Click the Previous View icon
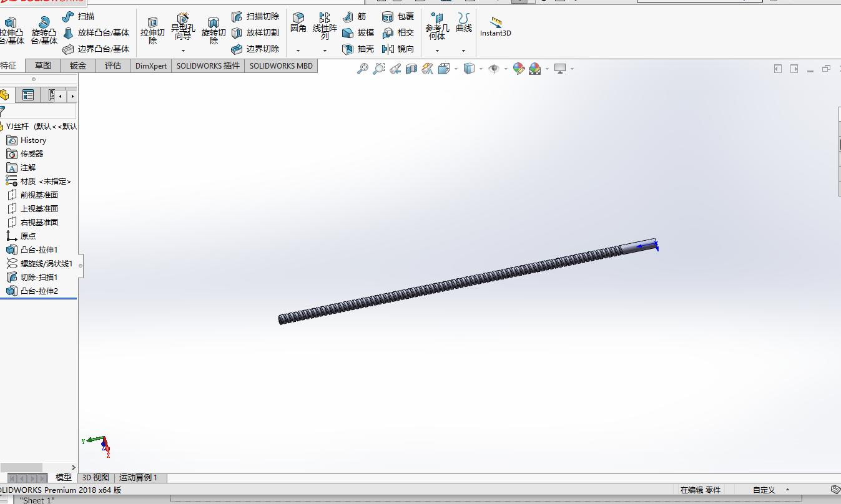Screen dimensions: 841x504 395,69
